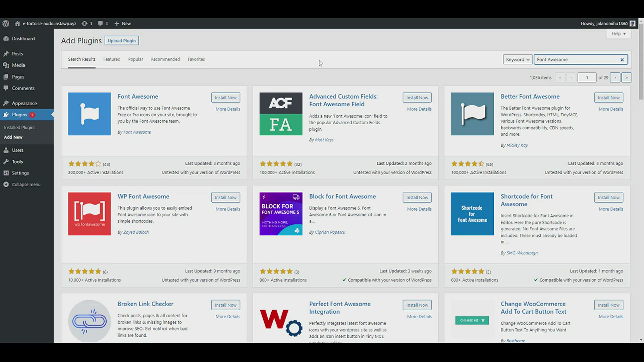Open the Block for Font Awesome title

pyautogui.click(x=342, y=196)
